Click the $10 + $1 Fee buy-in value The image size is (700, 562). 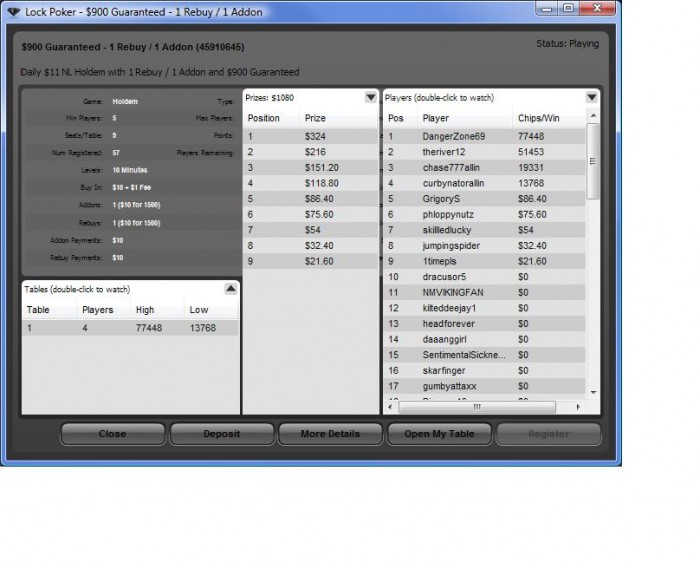click(x=132, y=187)
